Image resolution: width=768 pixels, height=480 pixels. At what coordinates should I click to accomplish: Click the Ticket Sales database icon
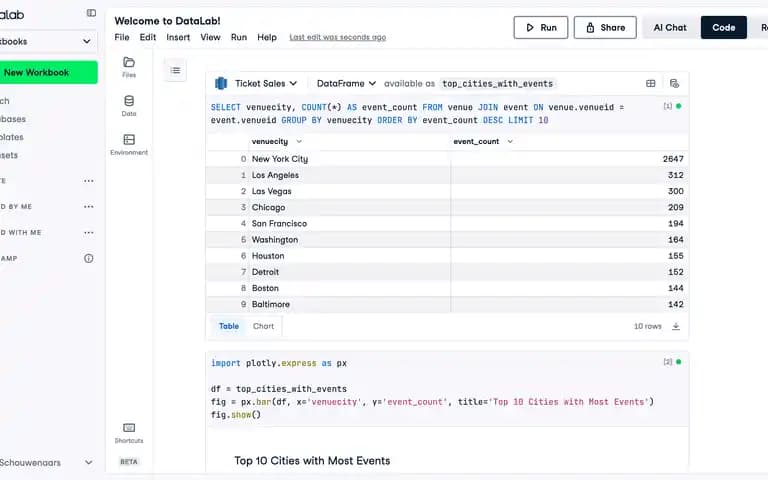tap(221, 84)
